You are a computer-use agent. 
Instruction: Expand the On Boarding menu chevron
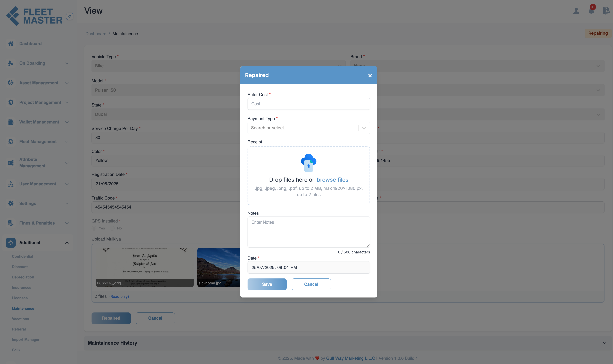click(x=67, y=63)
